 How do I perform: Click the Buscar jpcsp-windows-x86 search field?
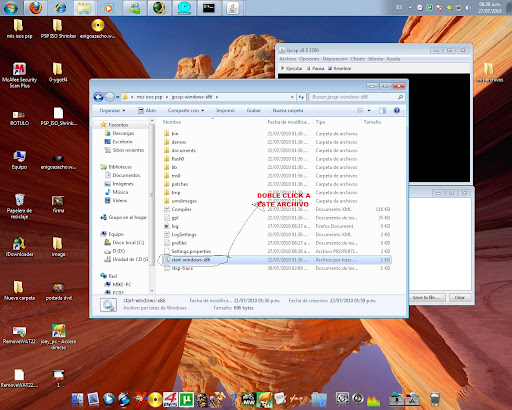[357, 97]
